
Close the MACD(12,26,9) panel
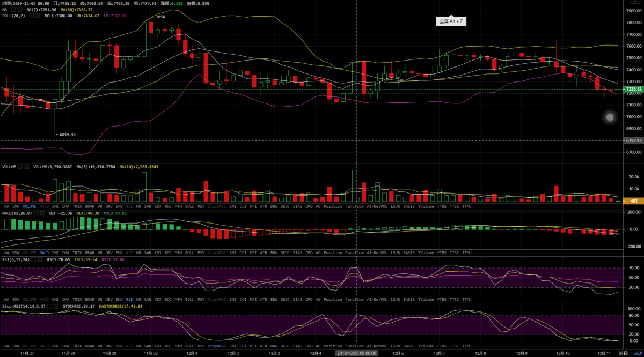tap(43, 213)
